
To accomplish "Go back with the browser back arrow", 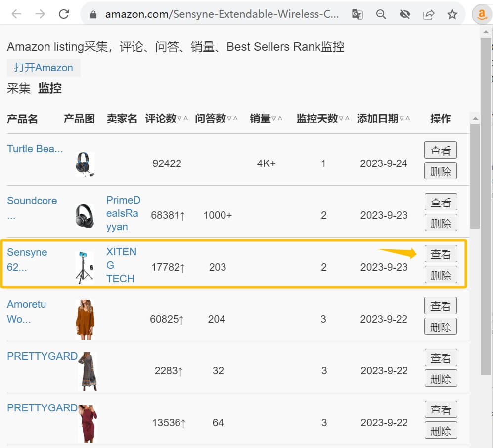I will (16, 14).
